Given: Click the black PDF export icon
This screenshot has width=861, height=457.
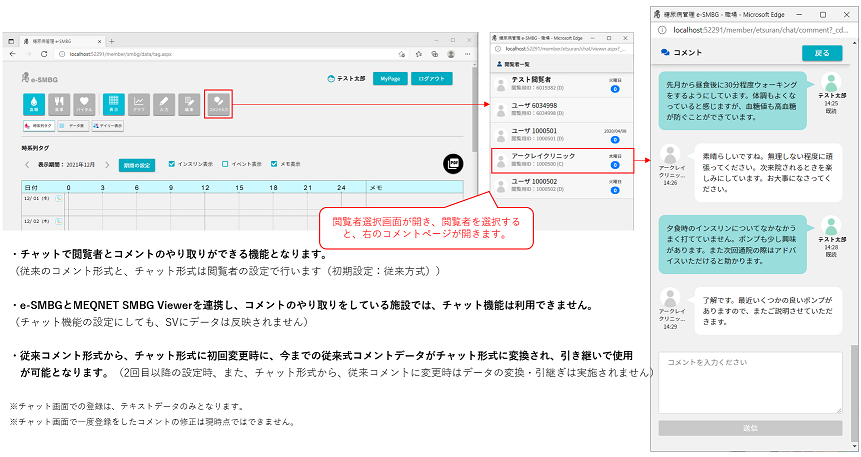Looking at the screenshot, I should coord(453,164).
